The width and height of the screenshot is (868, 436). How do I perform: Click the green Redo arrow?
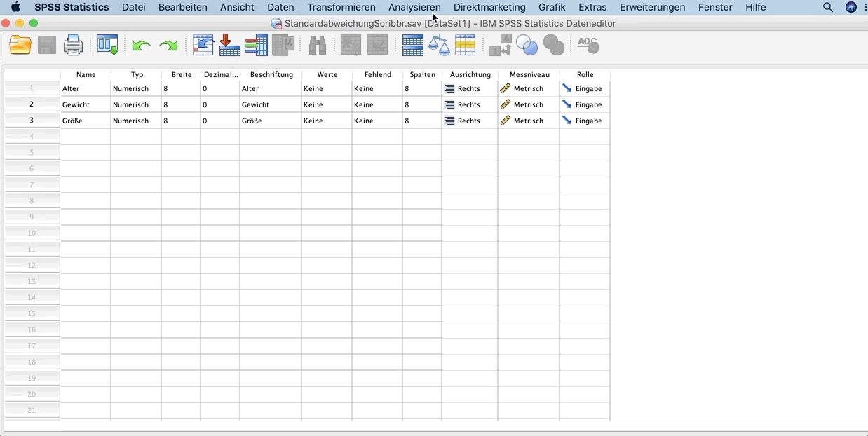tap(168, 46)
